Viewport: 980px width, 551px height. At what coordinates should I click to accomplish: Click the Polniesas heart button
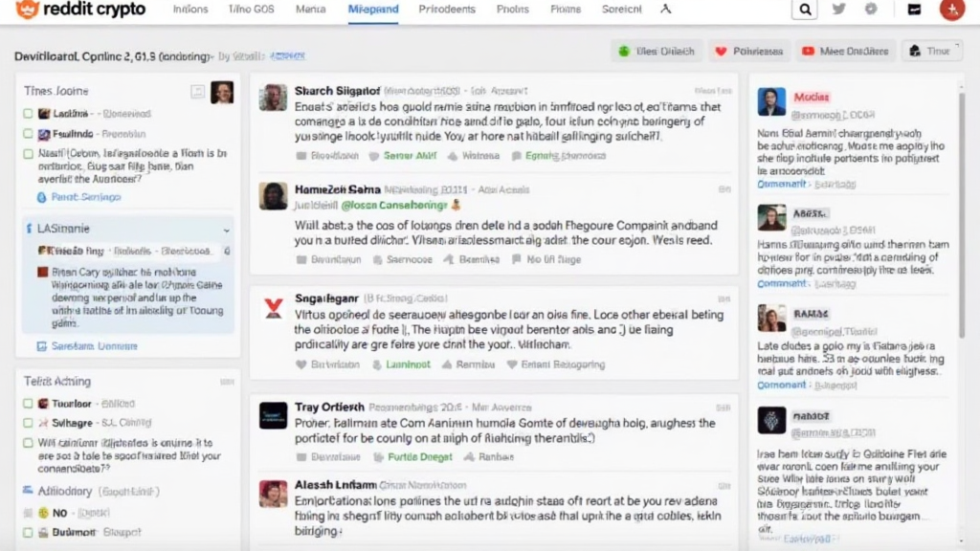pos(749,52)
